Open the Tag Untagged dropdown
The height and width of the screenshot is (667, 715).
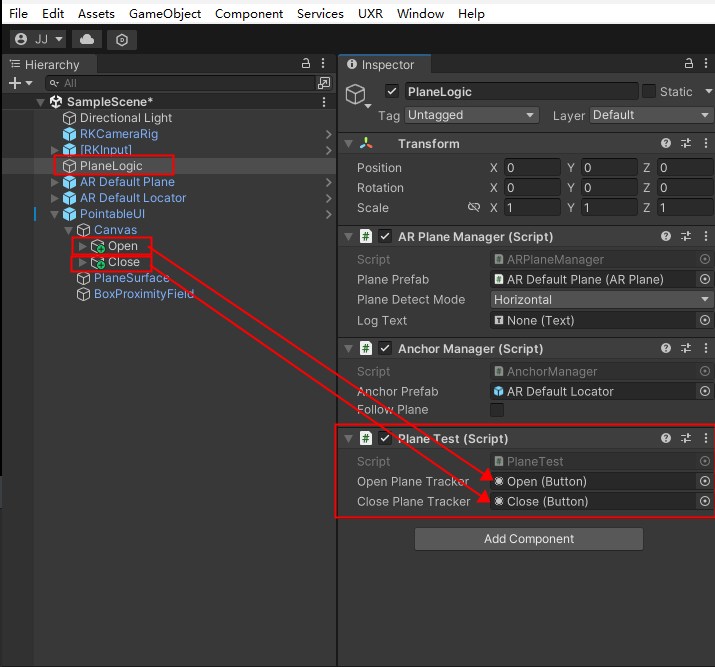click(471, 115)
